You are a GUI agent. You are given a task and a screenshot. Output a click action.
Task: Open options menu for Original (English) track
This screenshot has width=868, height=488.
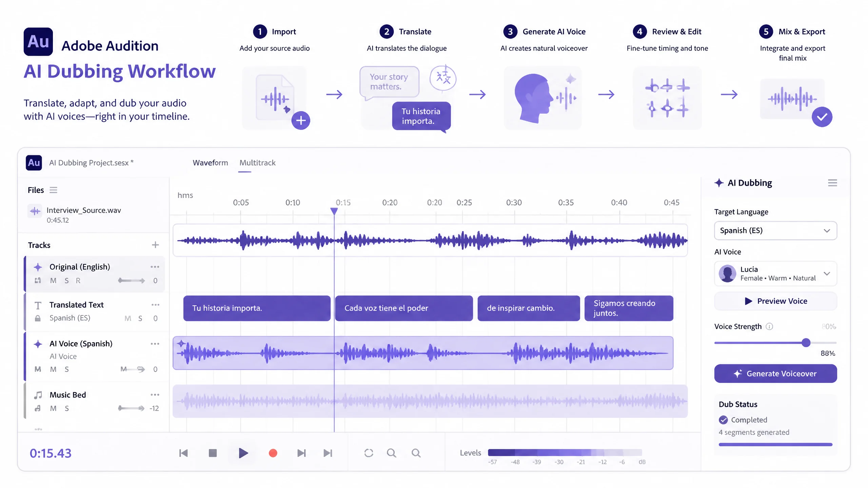(x=155, y=267)
